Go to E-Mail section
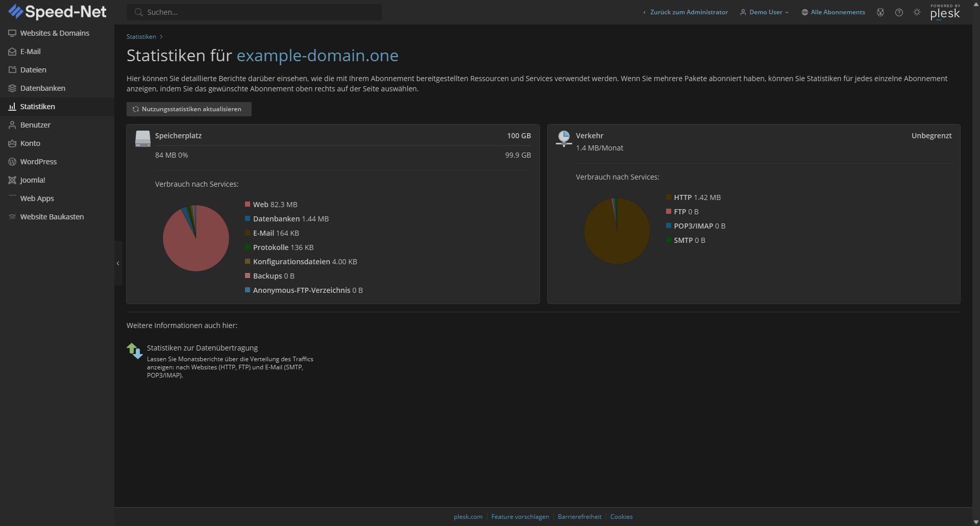This screenshot has height=526, width=980. (x=57, y=52)
